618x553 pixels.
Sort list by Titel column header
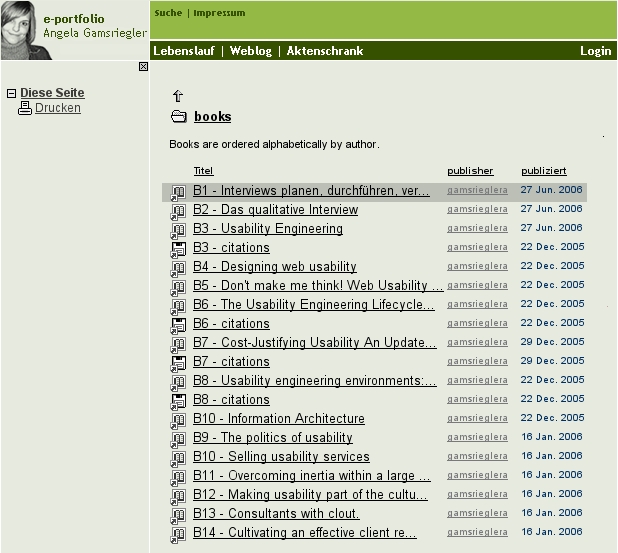[x=203, y=171]
